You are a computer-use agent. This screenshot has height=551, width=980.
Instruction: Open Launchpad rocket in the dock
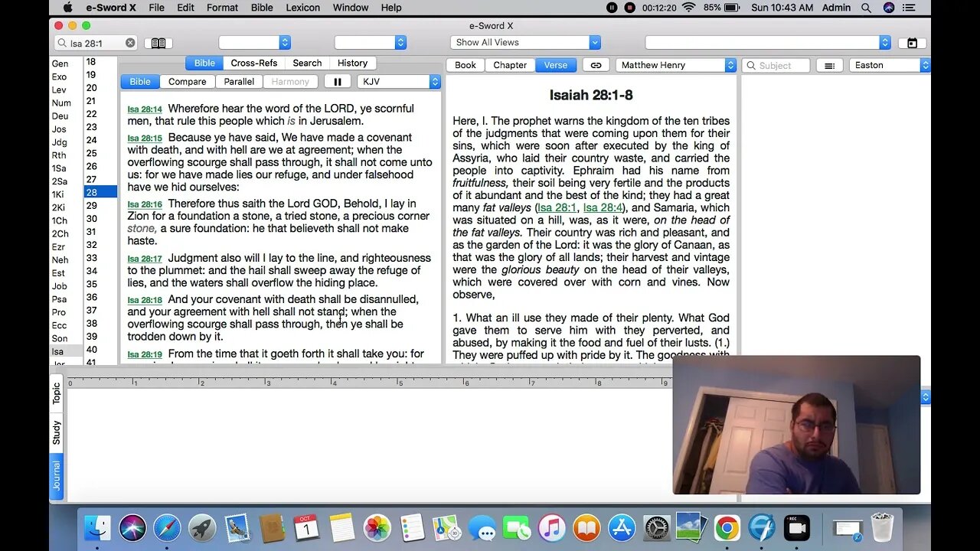(202, 528)
